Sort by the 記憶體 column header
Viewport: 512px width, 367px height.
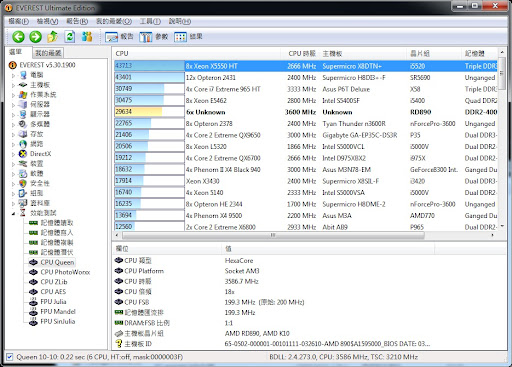click(480, 53)
